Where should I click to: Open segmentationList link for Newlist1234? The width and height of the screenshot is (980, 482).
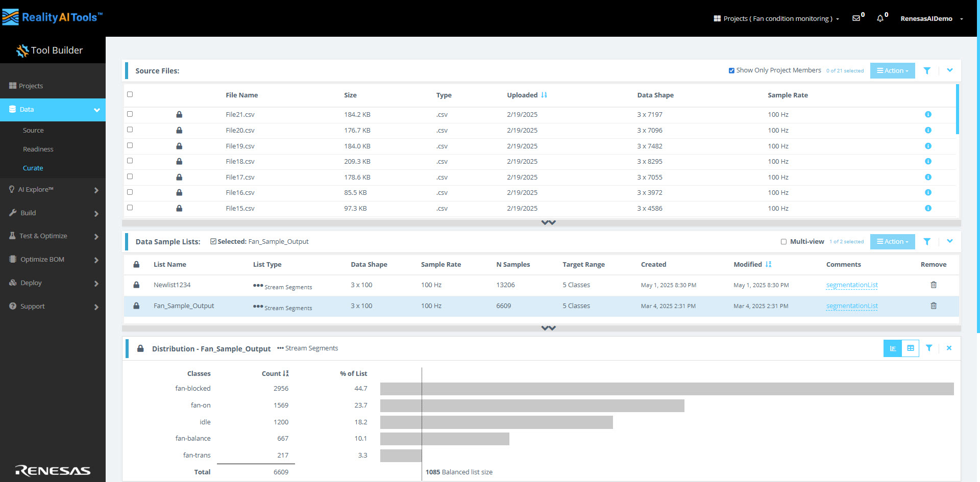(x=851, y=285)
